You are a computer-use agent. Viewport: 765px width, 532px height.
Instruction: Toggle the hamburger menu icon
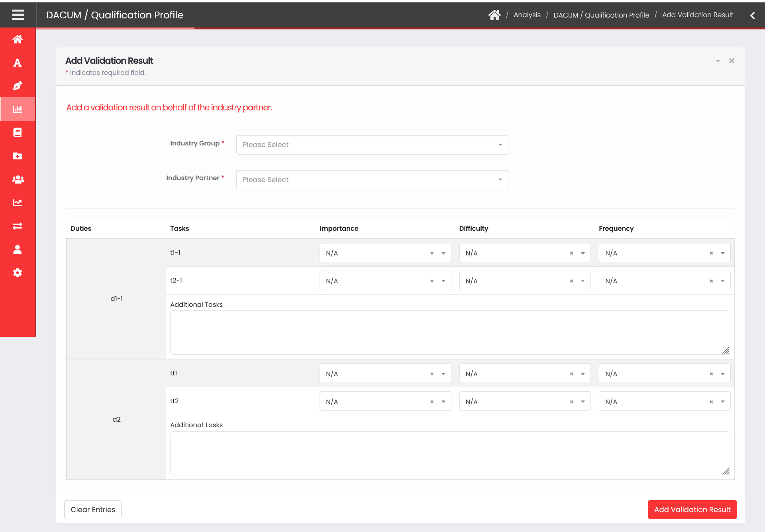click(18, 15)
